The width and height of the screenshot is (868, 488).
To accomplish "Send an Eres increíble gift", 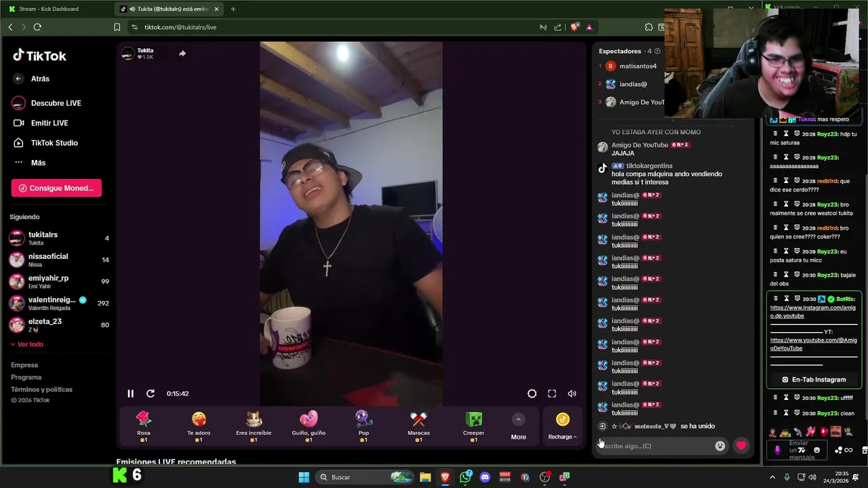I will coord(254,426).
